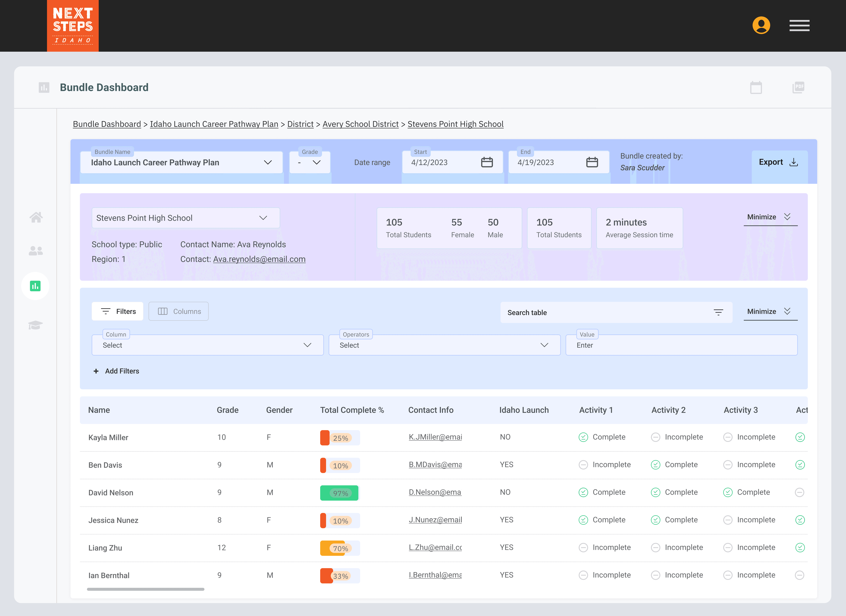Open the Start date calendar picker icon
The height and width of the screenshot is (616, 846).
point(486,162)
